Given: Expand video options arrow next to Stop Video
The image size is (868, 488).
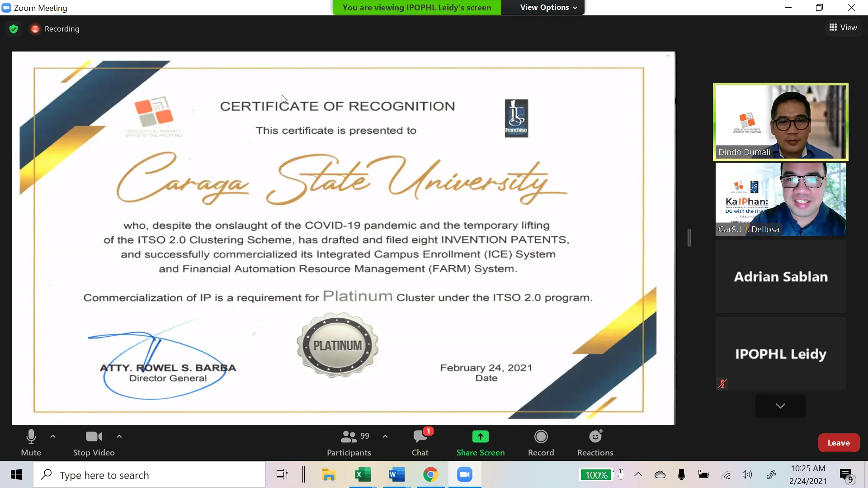Looking at the screenshot, I should [x=119, y=436].
